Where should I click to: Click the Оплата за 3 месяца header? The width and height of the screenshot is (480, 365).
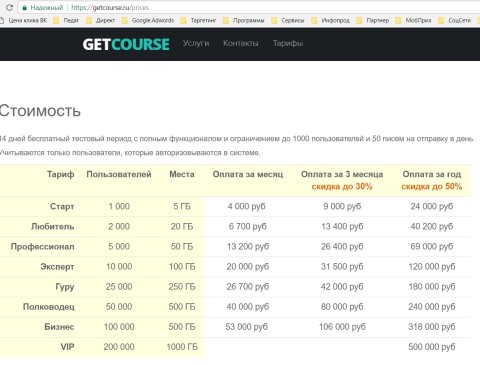(x=342, y=174)
